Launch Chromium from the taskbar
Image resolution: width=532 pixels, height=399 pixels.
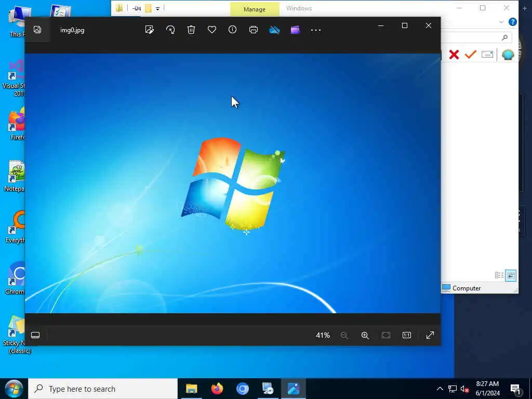pos(242,389)
